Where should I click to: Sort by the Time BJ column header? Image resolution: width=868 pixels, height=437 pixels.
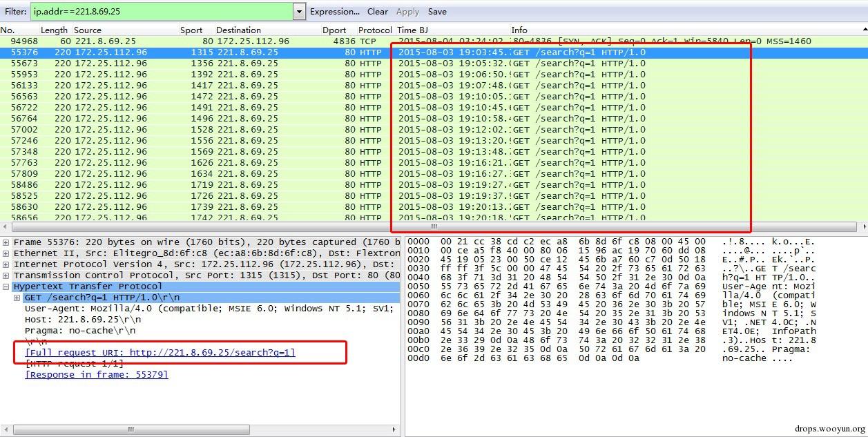[x=412, y=30]
